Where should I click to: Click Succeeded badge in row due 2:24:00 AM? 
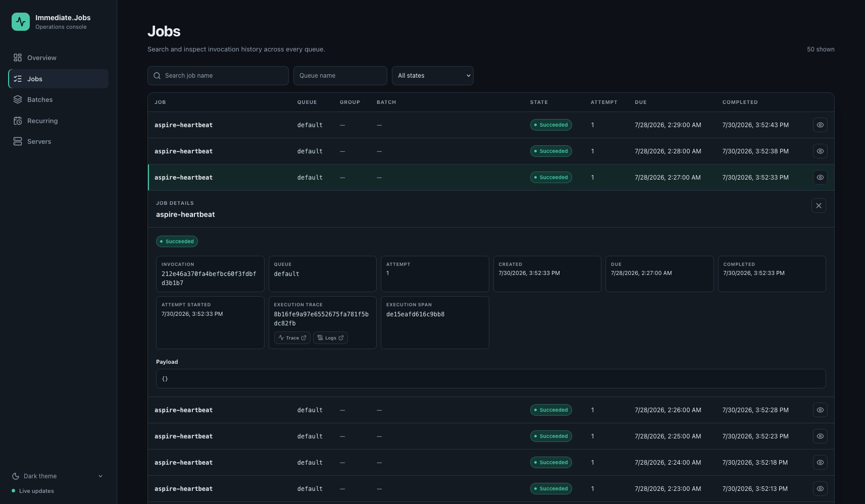(551, 463)
